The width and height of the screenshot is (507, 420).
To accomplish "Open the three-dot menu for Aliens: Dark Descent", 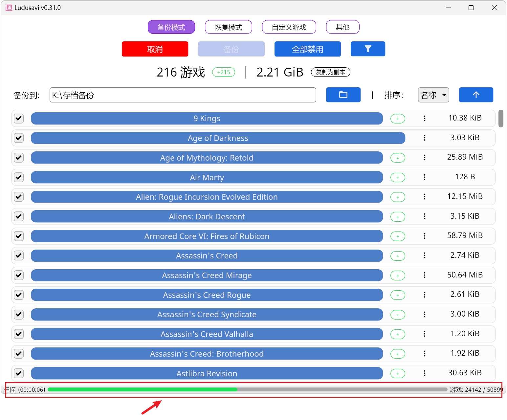I will point(425,216).
